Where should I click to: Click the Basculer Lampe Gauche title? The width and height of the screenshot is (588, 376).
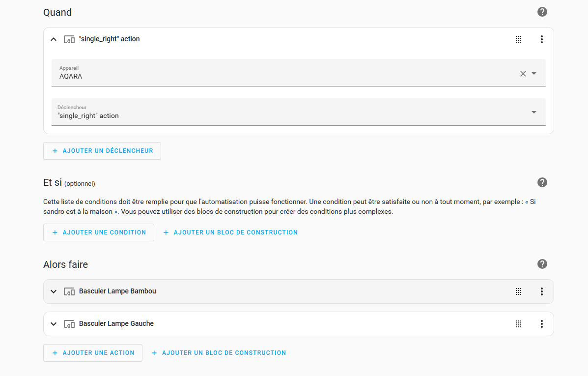tap(116, 323)
